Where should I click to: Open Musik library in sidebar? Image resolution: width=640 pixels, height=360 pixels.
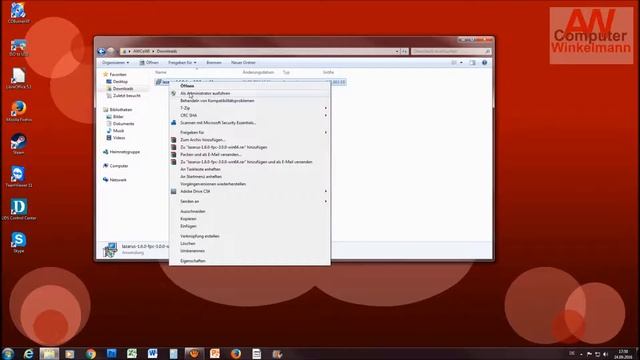pos(118,131)
